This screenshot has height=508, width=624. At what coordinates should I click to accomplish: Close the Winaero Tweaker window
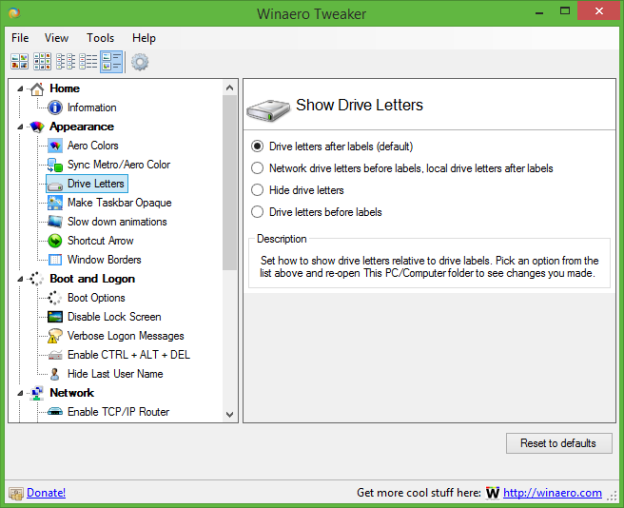coord(599,11)
